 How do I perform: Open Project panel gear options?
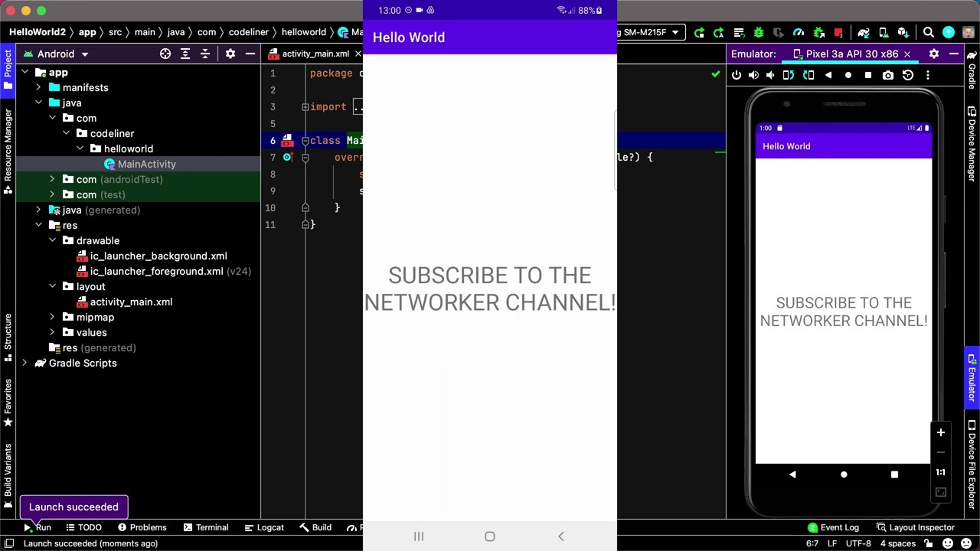[230, 54]
